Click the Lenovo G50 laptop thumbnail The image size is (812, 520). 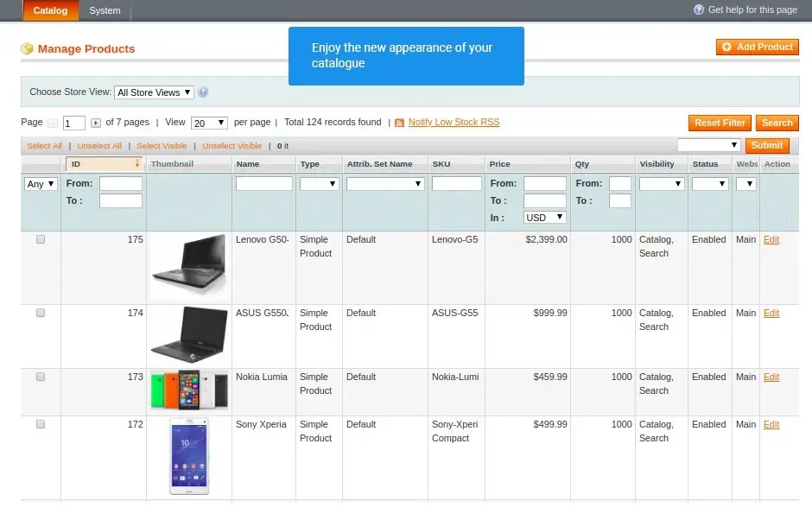point(189,266)
